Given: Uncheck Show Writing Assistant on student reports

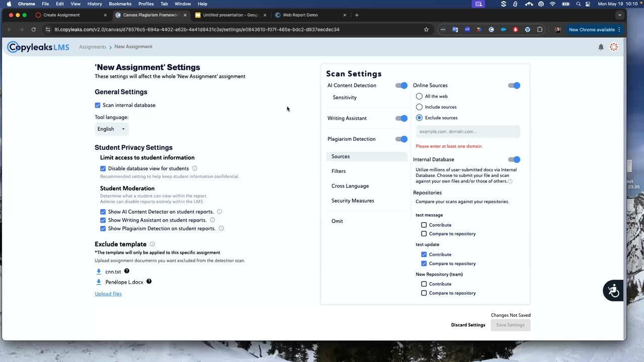Looking at the screenshot, I should coord(103,220).
